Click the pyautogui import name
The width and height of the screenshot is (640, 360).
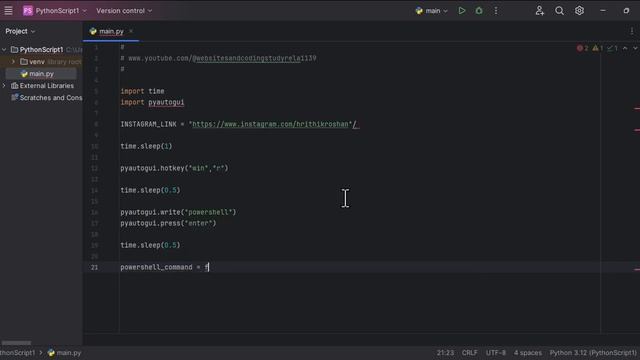click(166, 102)
